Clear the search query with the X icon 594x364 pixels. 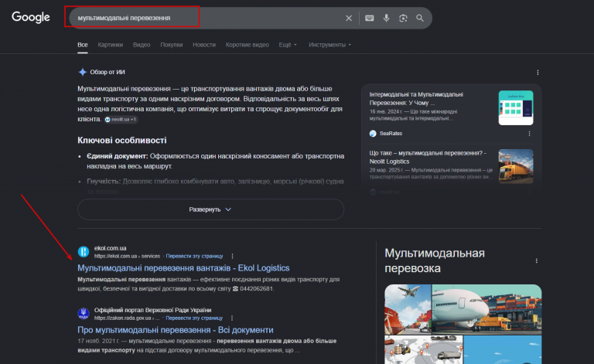(349, 18)
